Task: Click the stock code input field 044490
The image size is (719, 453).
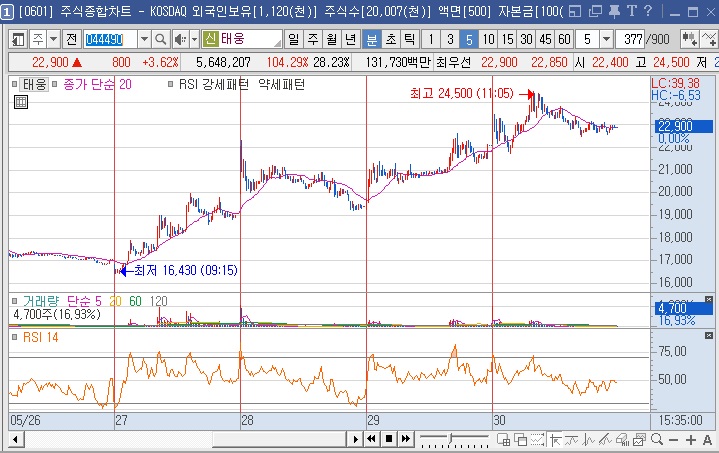Action: pos(110,39)
